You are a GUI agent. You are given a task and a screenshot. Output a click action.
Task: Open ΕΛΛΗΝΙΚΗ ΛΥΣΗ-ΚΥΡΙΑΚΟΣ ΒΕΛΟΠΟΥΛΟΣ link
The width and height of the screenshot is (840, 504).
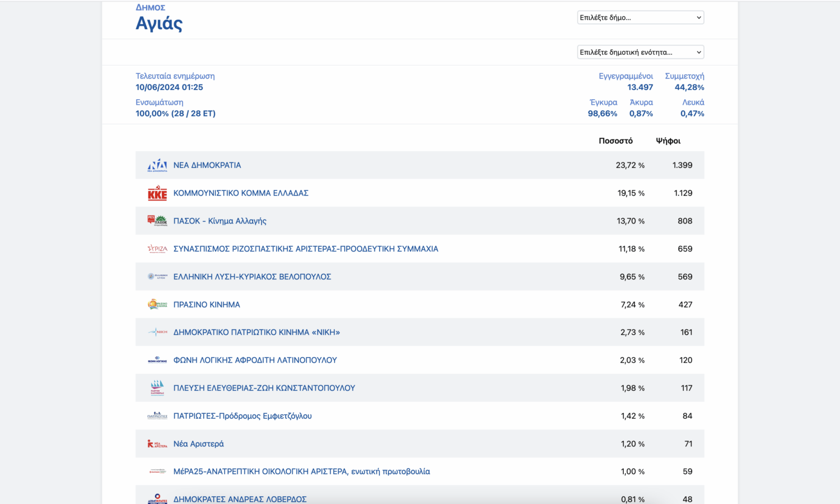pos(253,277)
